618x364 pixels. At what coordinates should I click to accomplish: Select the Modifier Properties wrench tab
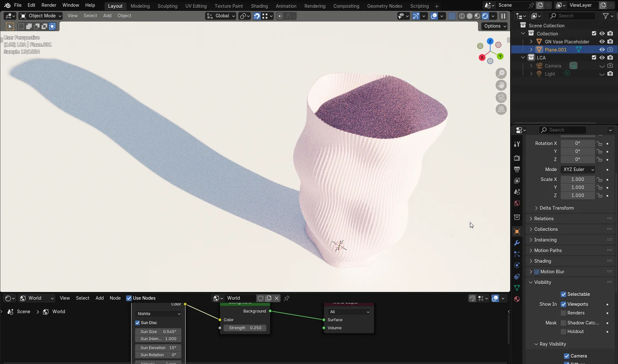(x=517, y=243)
